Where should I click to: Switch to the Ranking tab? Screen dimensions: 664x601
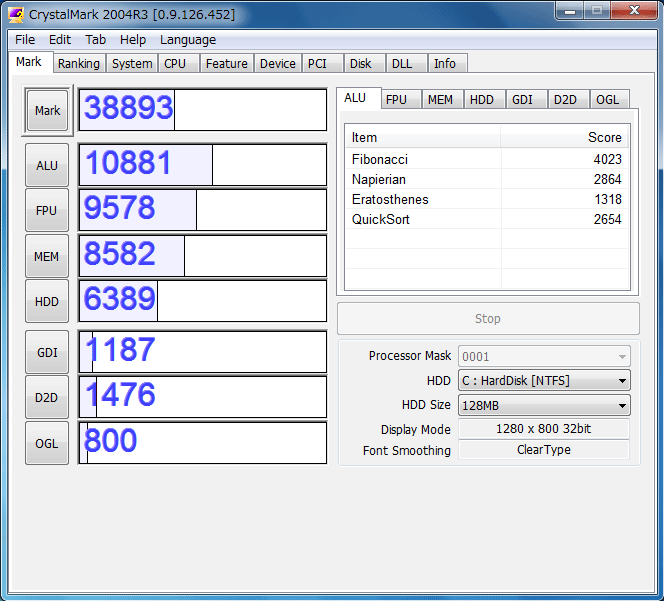(x=79, y=64)
